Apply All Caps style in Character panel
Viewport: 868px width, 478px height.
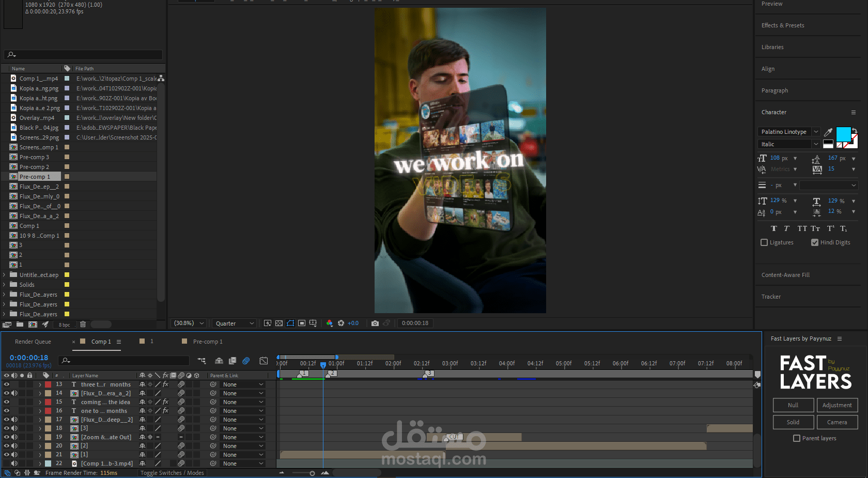[x=802, y=228]
